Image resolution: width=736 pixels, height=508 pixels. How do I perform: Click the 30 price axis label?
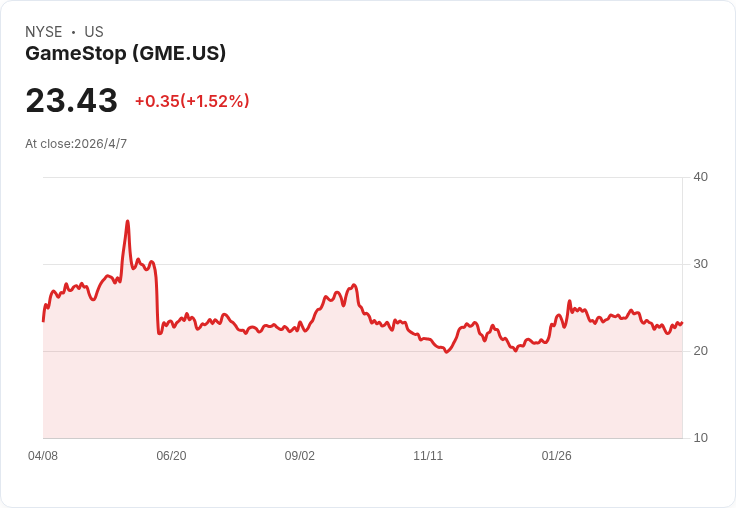click(700, 264)
